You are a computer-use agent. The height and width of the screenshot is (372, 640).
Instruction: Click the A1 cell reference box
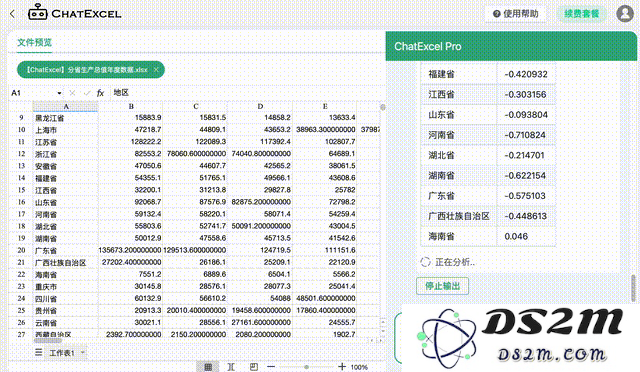pyautogui.click(x=33, y=93)
